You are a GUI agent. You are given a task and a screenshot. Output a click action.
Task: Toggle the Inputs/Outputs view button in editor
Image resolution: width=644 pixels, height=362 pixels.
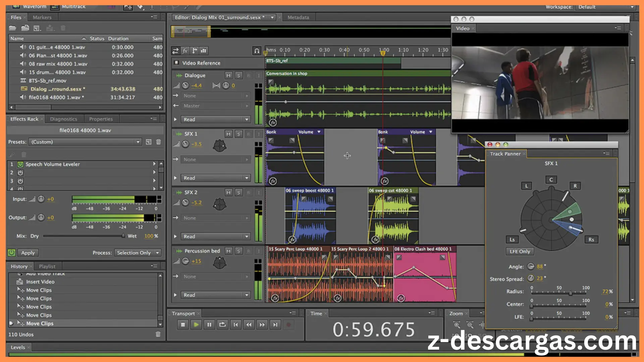(x=175, y=51)
